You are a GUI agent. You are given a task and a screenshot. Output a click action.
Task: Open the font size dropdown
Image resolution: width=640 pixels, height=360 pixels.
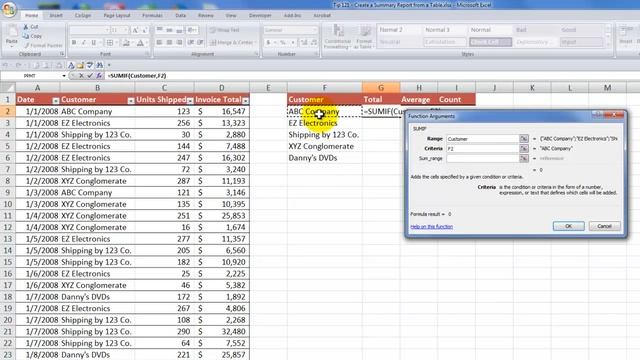click(125, 30)
